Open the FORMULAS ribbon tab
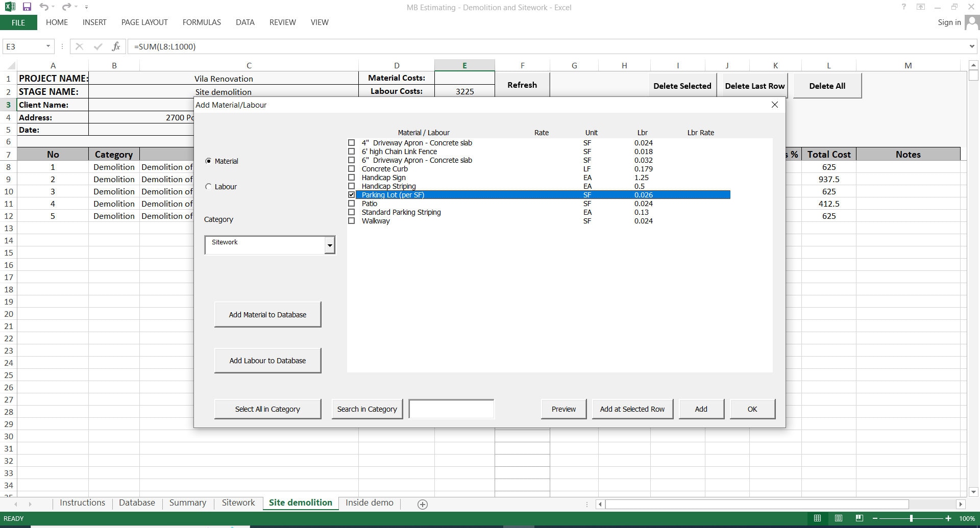The image size is (980, 528). tap(201, 22)
